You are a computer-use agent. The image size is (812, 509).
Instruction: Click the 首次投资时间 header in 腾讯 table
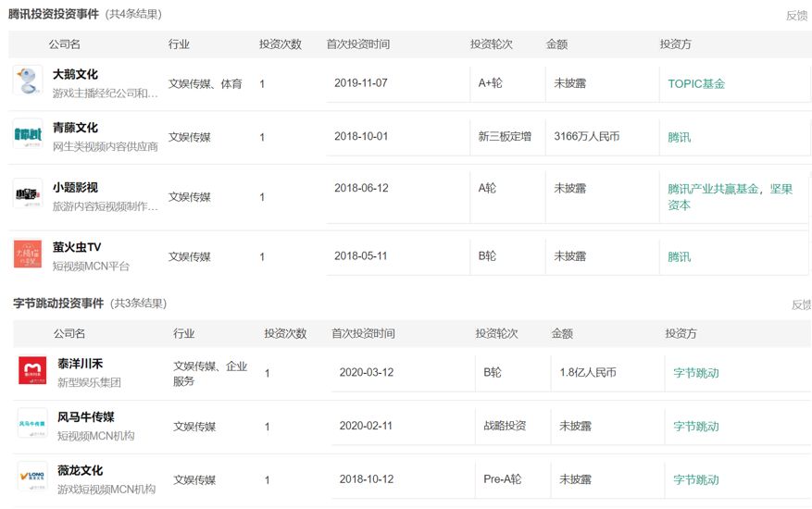pyautogui.click(x=358, y=44)
